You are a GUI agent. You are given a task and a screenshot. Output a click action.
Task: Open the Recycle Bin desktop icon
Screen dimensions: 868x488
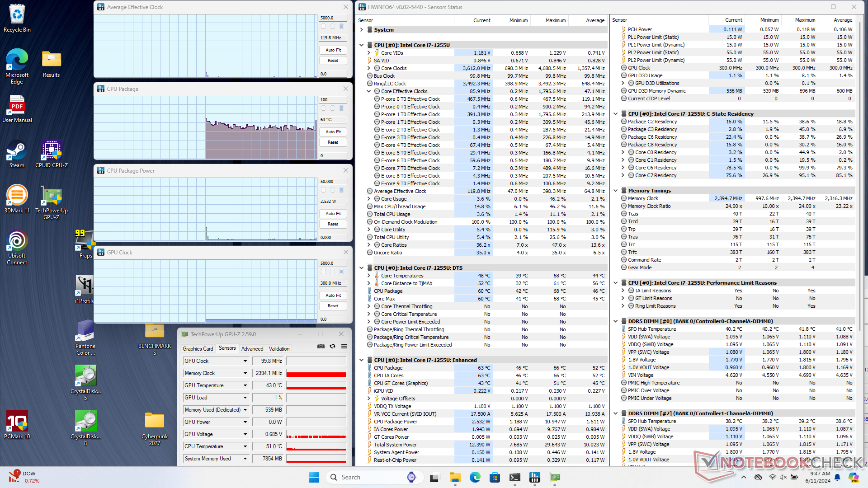tap(17, 18)
